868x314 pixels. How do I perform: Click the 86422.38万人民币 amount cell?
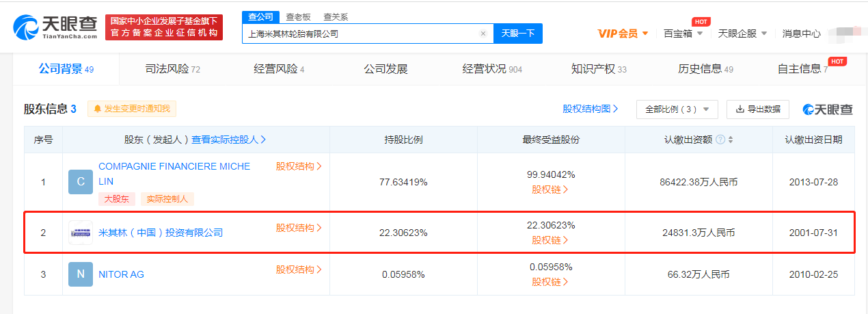point(699,182)
